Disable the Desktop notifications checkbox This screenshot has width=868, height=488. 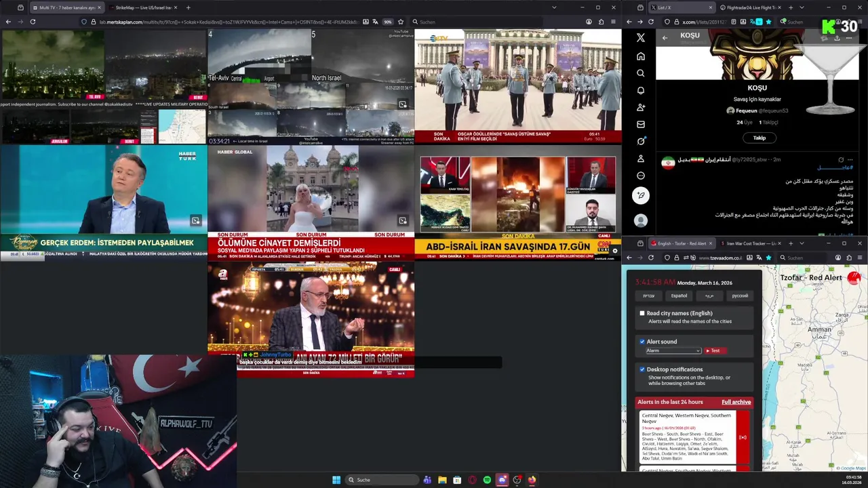[x=642, y=369]
